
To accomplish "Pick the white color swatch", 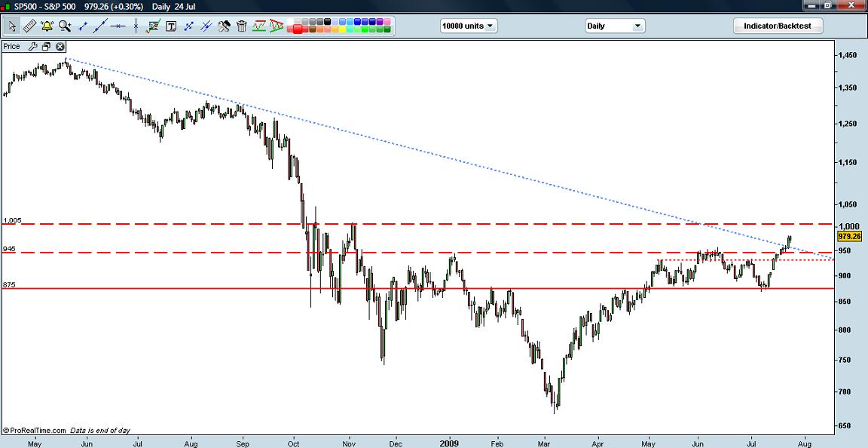I will click(289, 22).
